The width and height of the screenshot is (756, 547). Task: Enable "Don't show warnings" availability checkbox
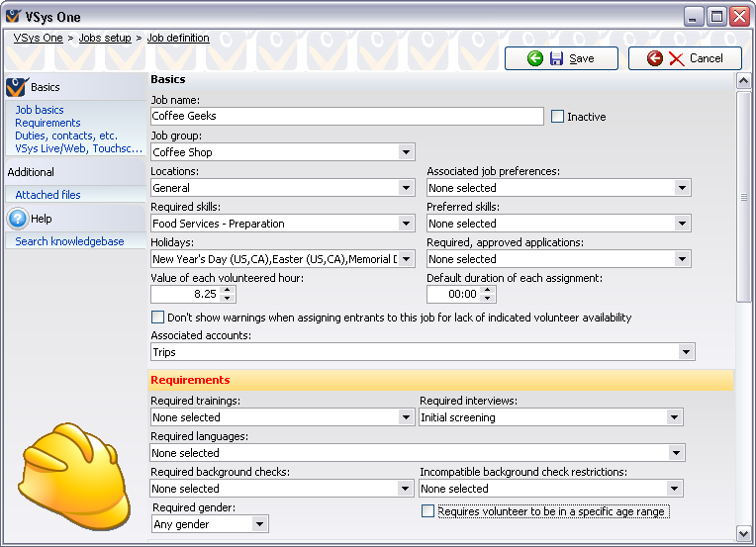pyautogui.click(x=157, y=318)
